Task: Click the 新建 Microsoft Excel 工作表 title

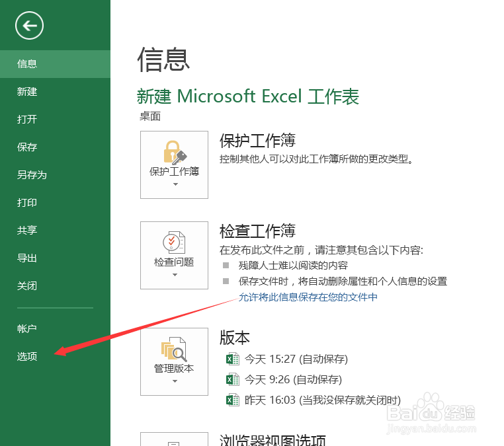Action: 248,96
